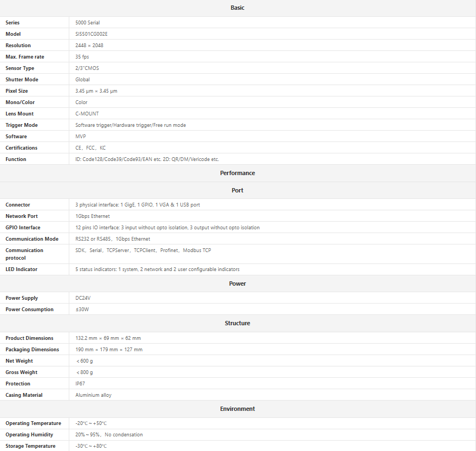Click the DC24V power supply value
Screen dimensions: 476x451
[x=83, y=298]
